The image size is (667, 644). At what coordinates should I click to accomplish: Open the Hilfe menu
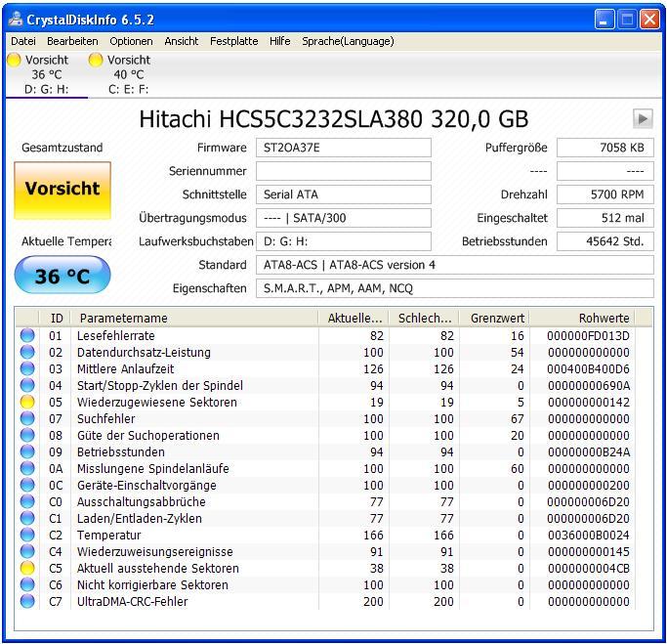(x=280, y=41)
